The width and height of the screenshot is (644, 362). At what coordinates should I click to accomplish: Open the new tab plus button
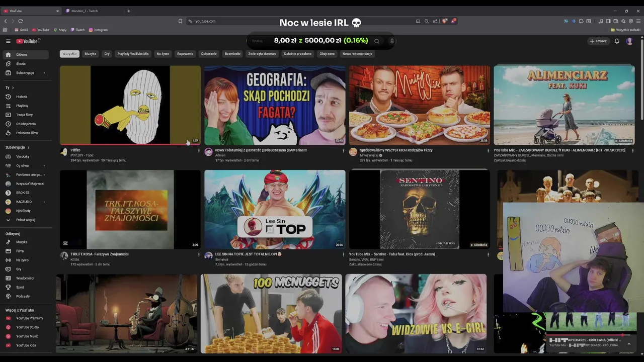click(128, 11)
